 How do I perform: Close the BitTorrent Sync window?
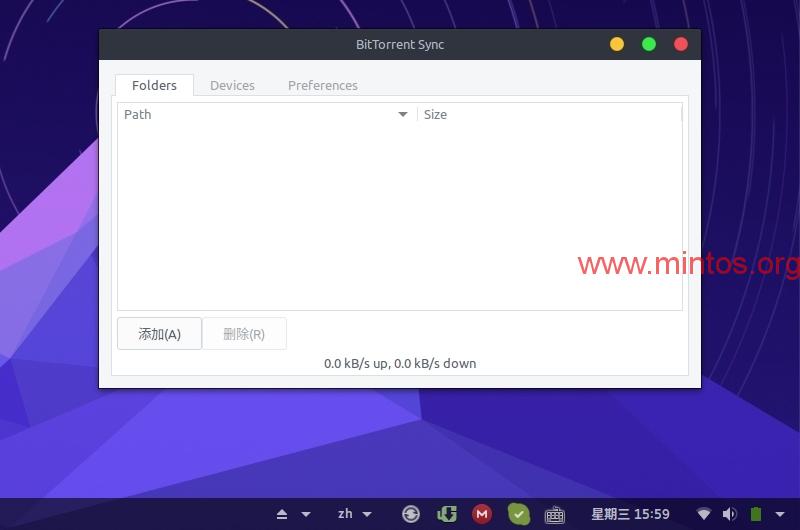click(x=681, y=44)
